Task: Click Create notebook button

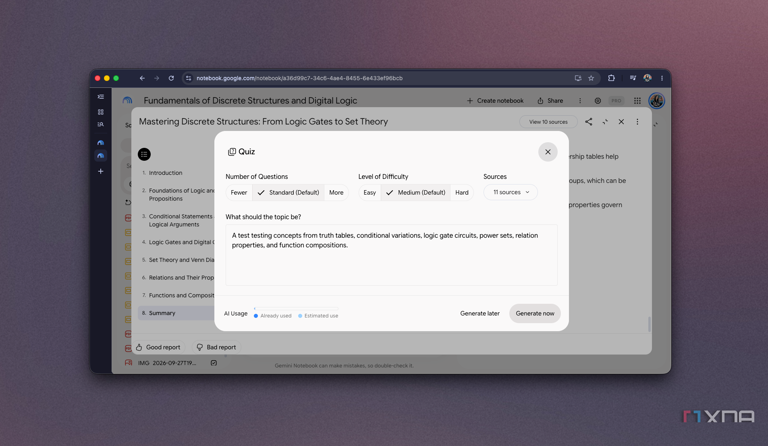Action: coord(495,100)
